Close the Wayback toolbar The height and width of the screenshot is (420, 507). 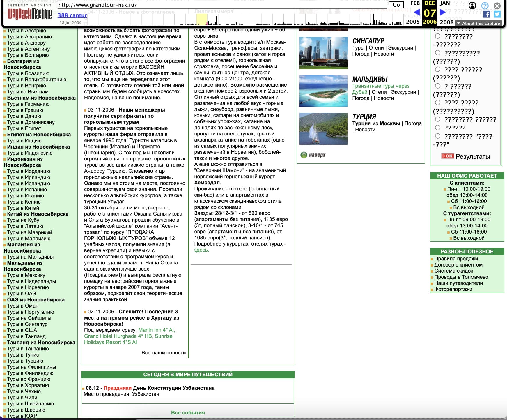tap(497, 6)
